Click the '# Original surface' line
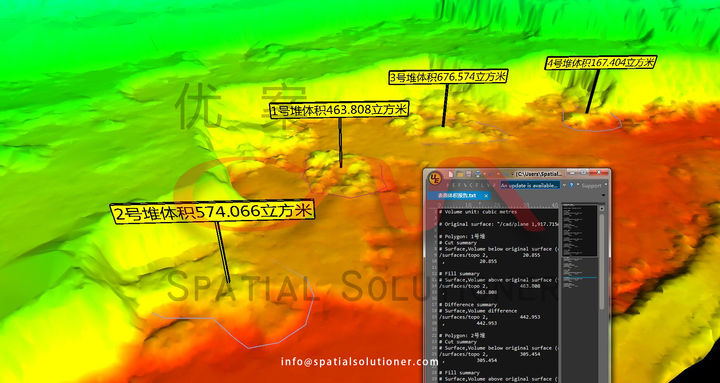 pyautogui.click(x=499, y=224)
